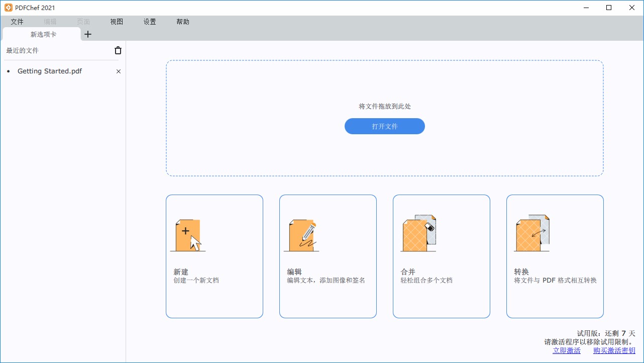Image resolution: width=644 pixels, height=363 pixels.
Task: Open the 设置 menu
Action: [149, 22]
